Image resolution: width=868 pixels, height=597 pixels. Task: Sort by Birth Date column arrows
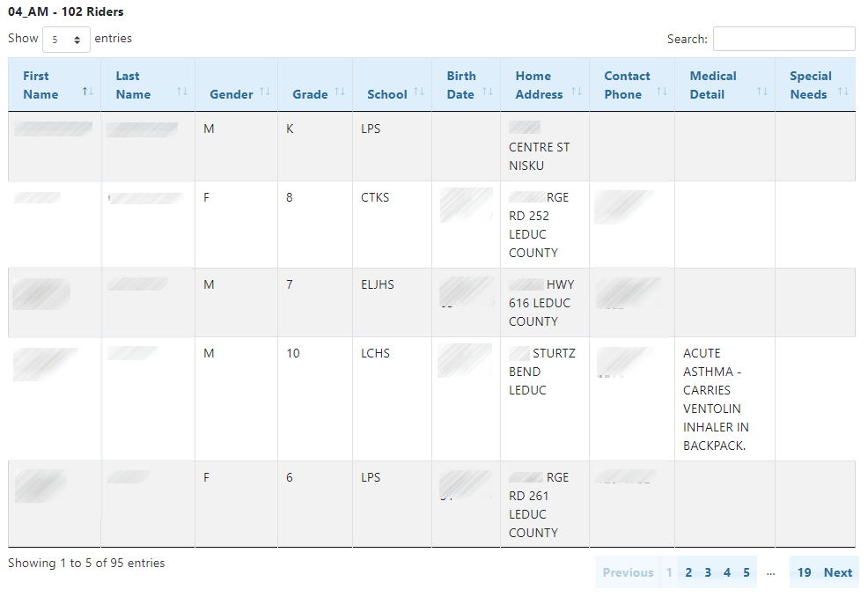pyautogui.click(x=487, y=92)
